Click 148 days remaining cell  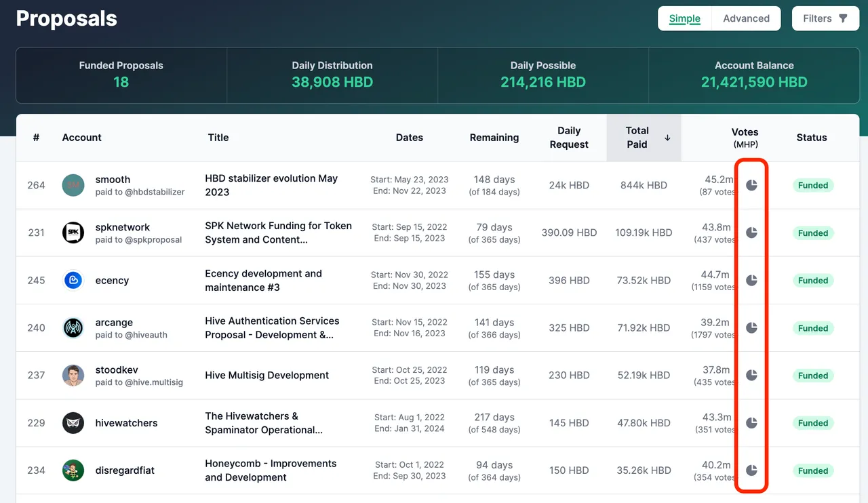494,185
